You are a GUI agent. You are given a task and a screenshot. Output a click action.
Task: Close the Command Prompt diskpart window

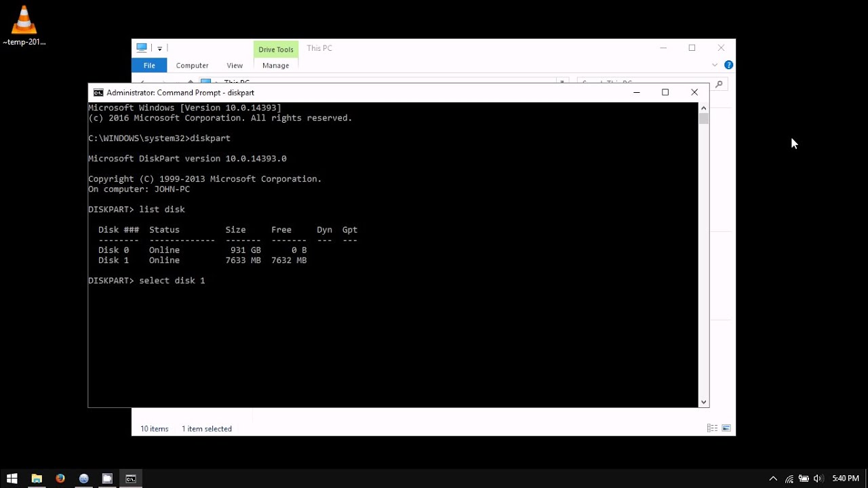(694, 93)
